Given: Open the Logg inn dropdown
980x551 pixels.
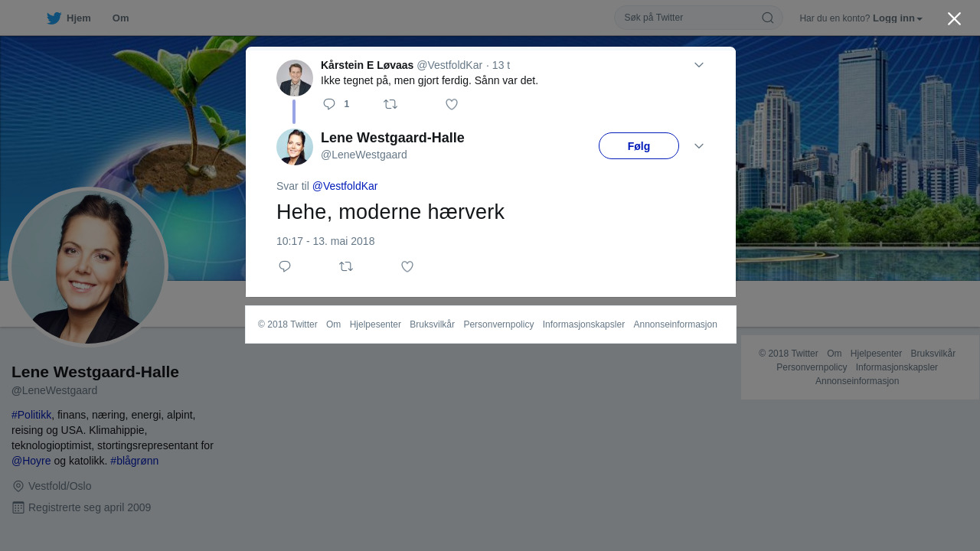Looking at the screenshot, I should click(x=897, y=18).
